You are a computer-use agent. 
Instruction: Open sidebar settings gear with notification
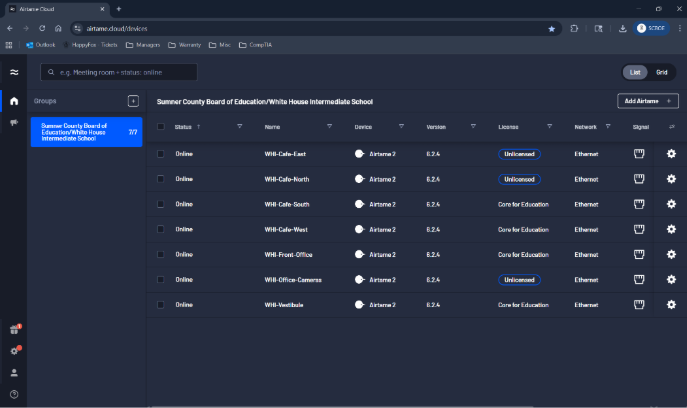15,351
